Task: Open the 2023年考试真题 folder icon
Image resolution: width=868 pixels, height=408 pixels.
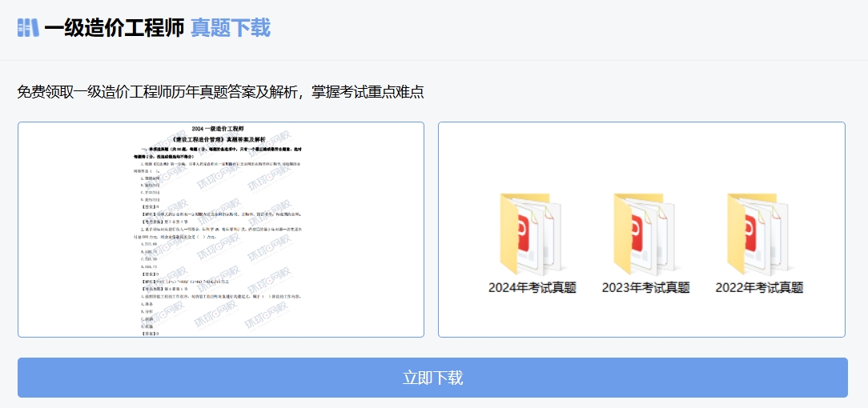Action: click(645, 234)
